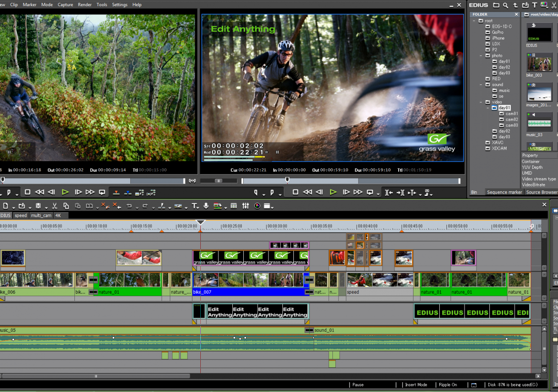Toggle Insert Mode in the status bar
Screen dimensions: 558x392
pyautogui.click(x=416, y=384)
